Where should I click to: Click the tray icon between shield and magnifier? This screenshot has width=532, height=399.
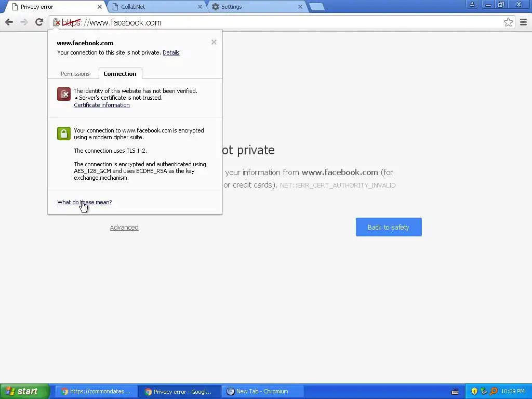click(x=484, y=392)
